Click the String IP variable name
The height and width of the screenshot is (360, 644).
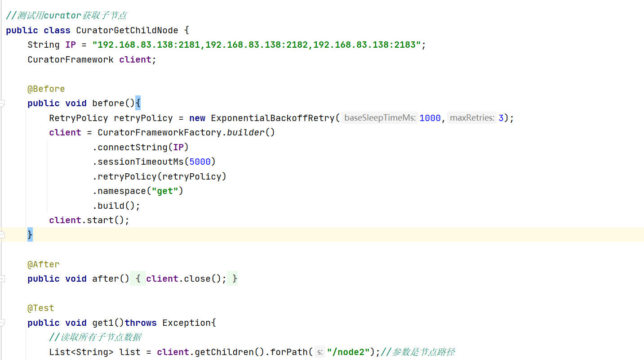pos(71,45)
